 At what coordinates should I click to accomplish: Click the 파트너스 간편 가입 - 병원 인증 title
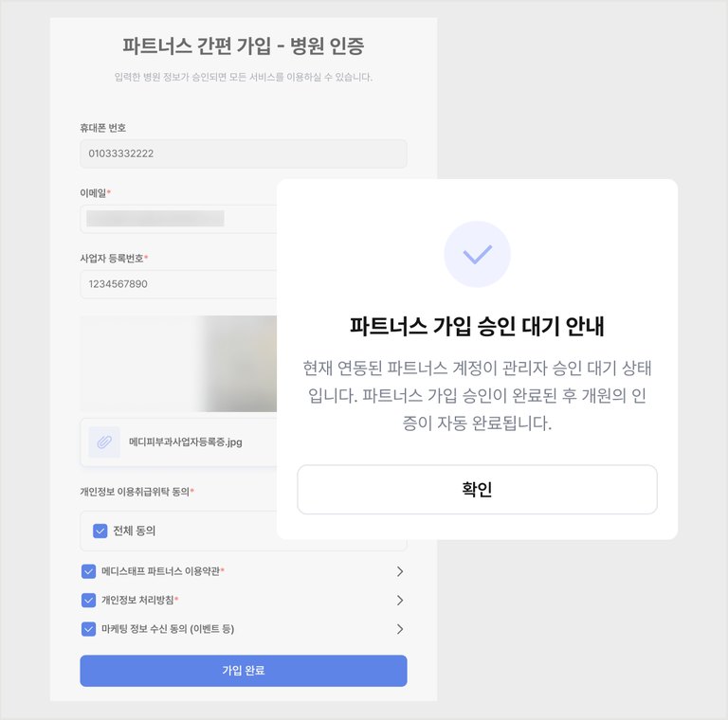pyautogui.click(x=244, y=45)
